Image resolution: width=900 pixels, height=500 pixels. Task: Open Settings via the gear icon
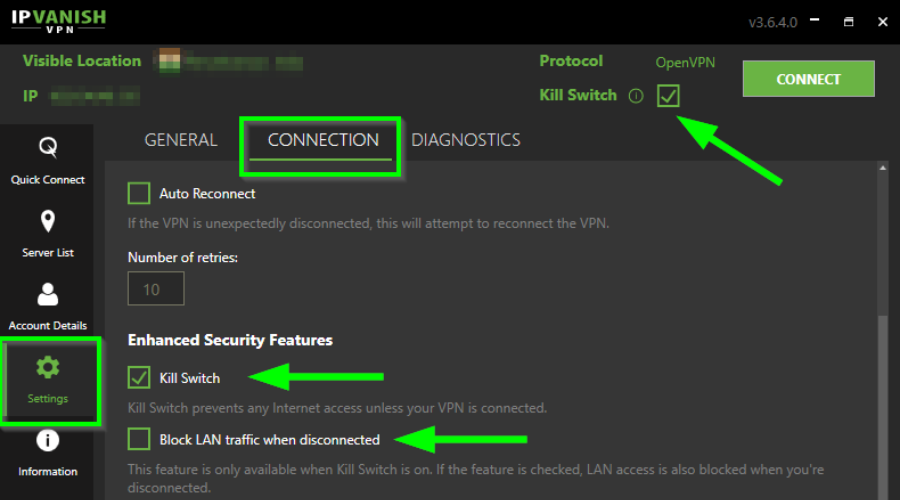click(x=48, y=367)
